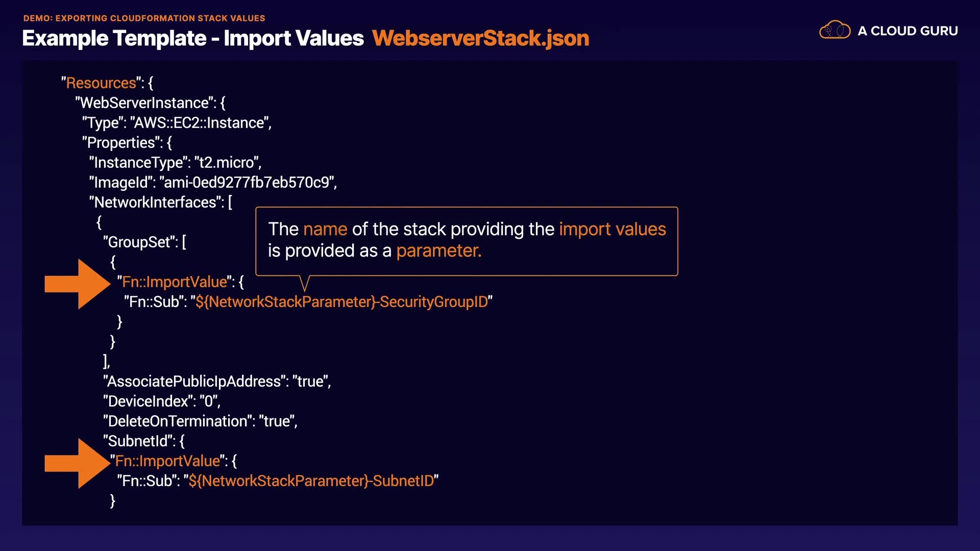The image size is (980, 551).
Task: Click the orange "Resources" key in the code
Action: pyautogui.click(x=101, y=83)
